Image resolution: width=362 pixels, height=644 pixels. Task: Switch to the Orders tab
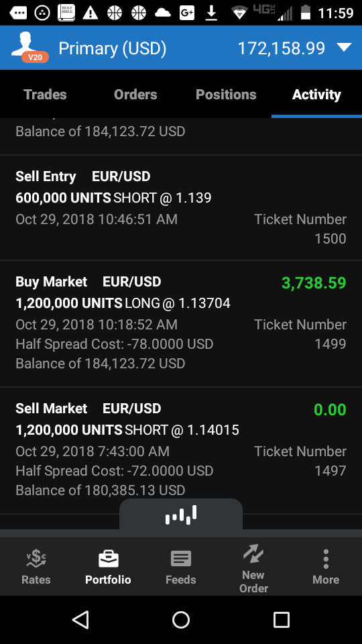135,95
